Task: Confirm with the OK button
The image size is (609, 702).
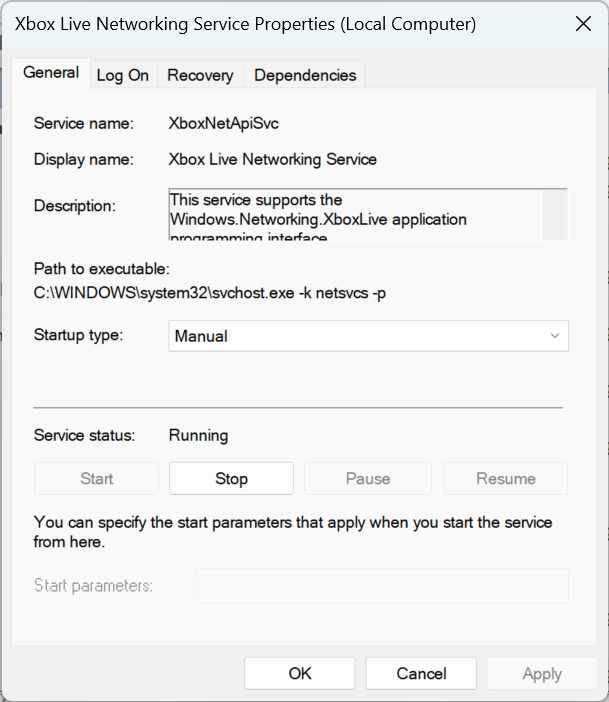Action: tap(300, 673)
